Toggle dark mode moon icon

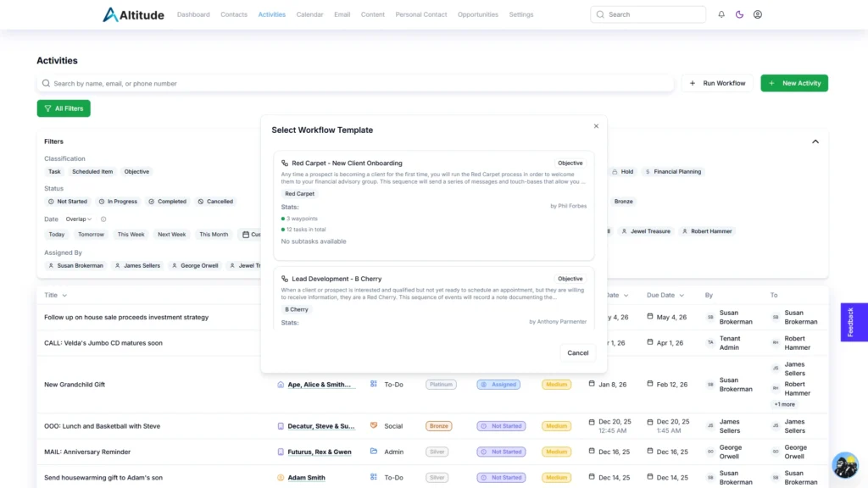tap(739, 14)
